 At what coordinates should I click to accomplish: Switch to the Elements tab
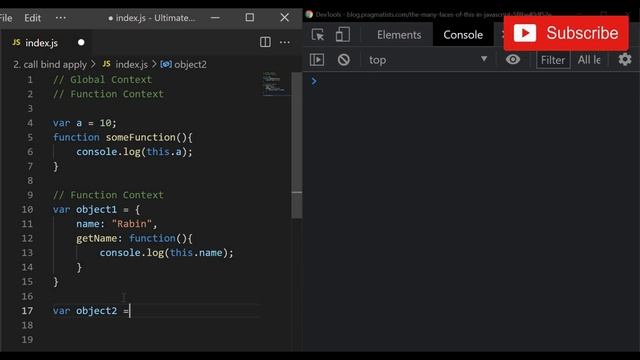pos(399,35)
